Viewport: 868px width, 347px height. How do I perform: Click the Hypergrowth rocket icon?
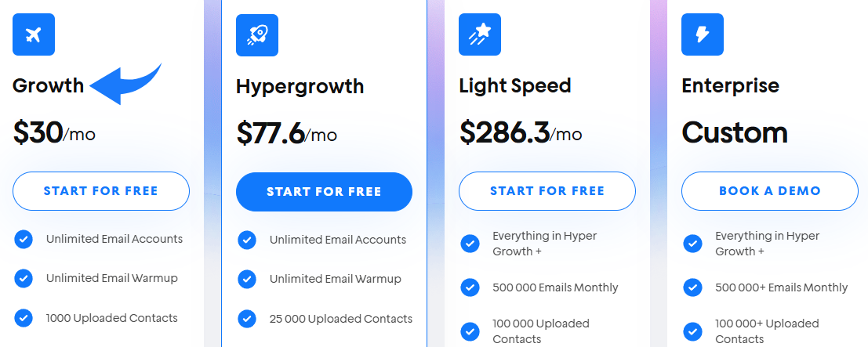[x=256, y=35]
